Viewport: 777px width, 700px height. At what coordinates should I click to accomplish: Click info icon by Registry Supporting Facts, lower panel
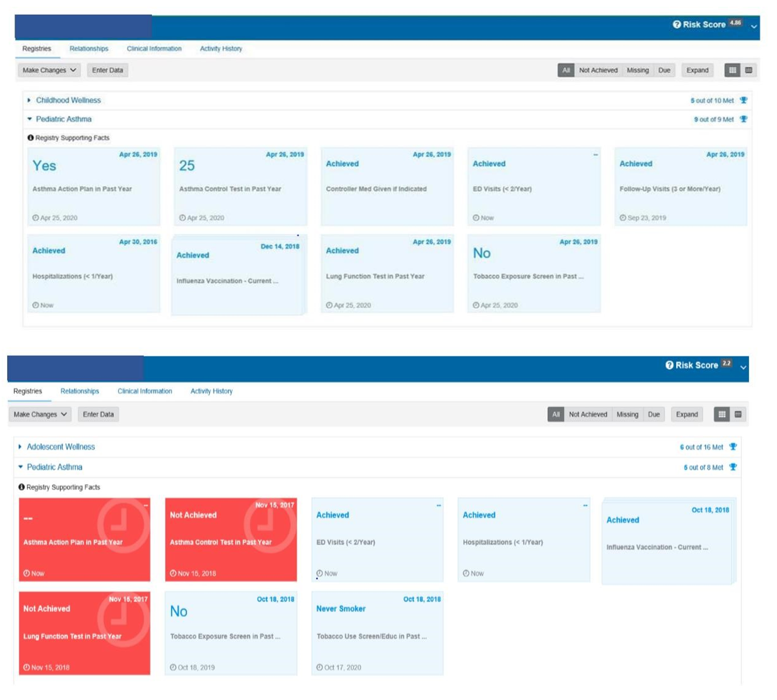pos(21,487)
